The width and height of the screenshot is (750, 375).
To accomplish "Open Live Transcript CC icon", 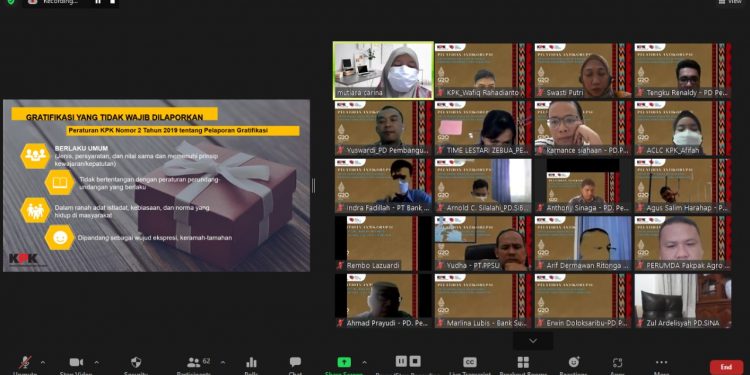I will tap(470, 362).
